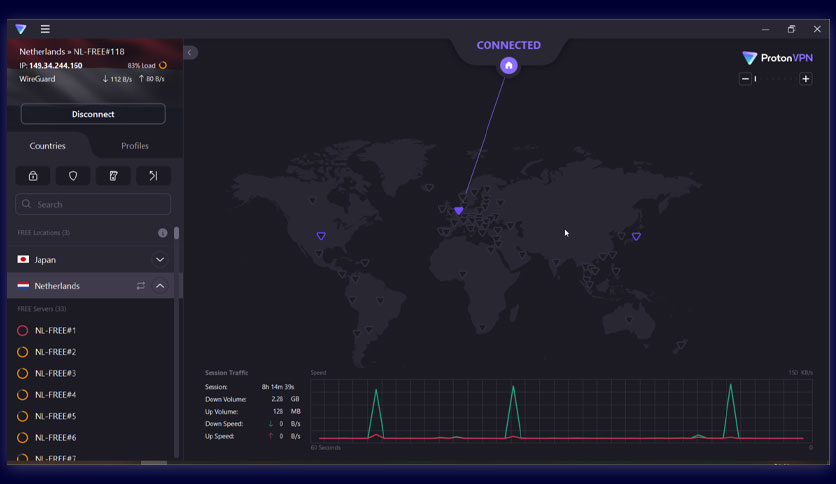Viewport: 836px width, 484px height.
Task: Zoom in the map with plus button
Action: coord(806,79)
